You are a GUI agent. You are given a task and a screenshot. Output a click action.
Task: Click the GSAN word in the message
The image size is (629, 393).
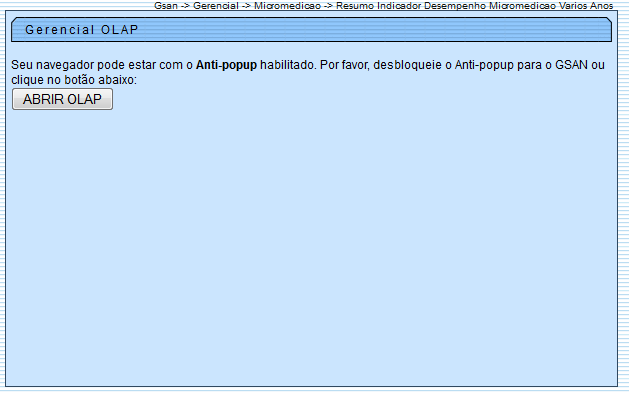click(572, 65)
